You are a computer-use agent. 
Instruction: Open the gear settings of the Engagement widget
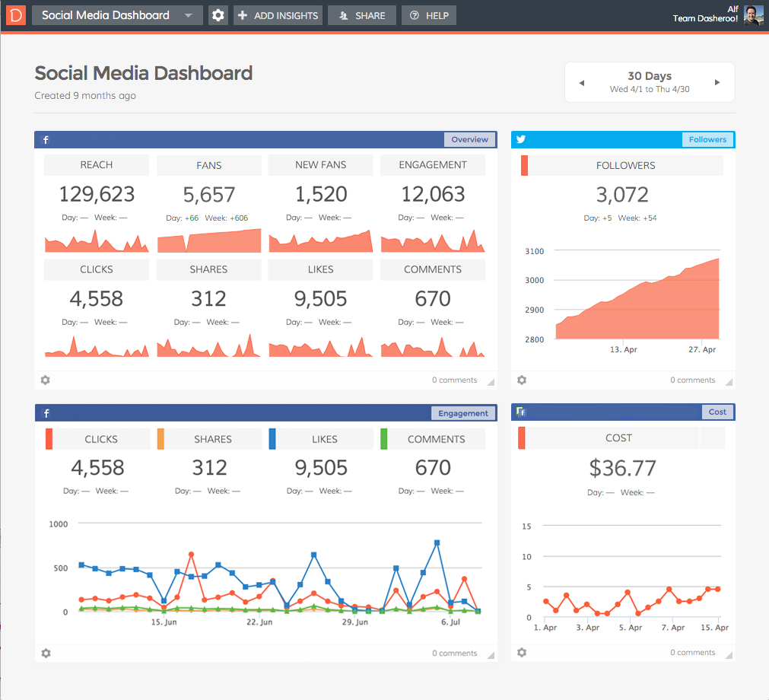point(45,652)
